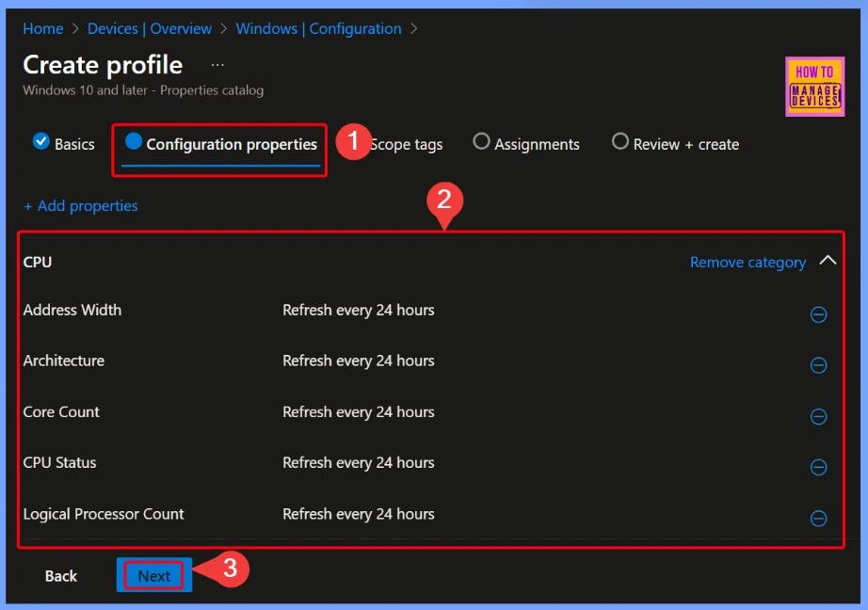The height and width of the screenshot is (610, 868).
Task: Remove the Address Width property
Action: (818, 314)
